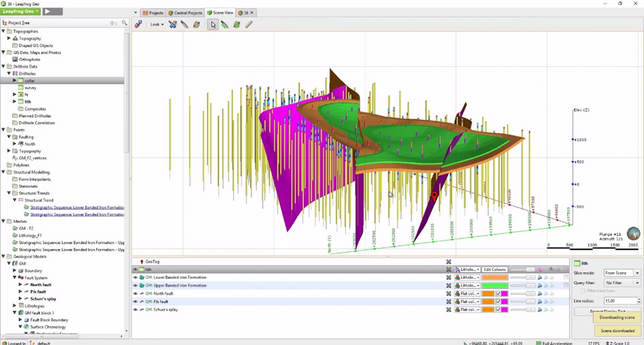Hide GM: Lower Banded Iron Formation in scene
This screenshot has width=644, height=345.
(135, 277)
